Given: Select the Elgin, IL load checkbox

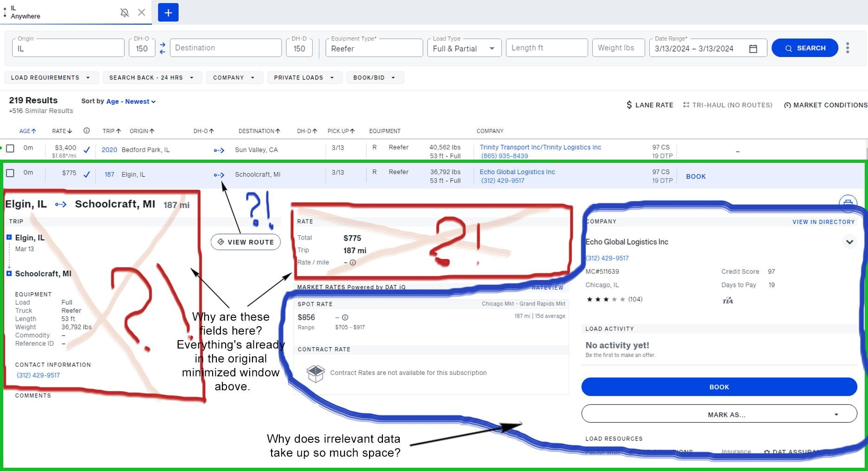Looking at the screenshot, I should [10, 173].
